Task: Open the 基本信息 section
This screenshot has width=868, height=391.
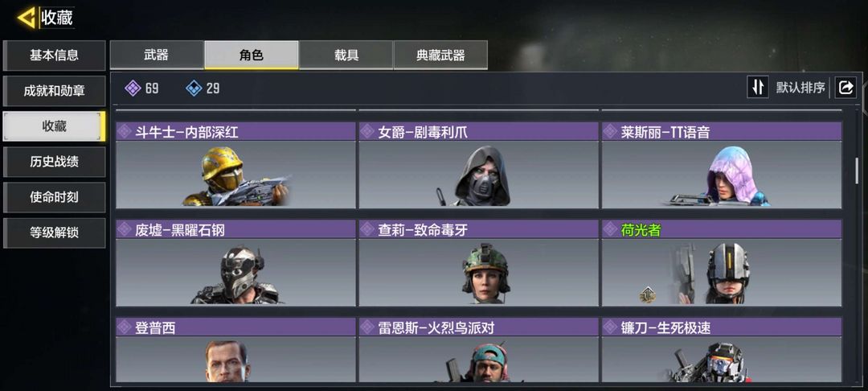Action: pos(55,55)
